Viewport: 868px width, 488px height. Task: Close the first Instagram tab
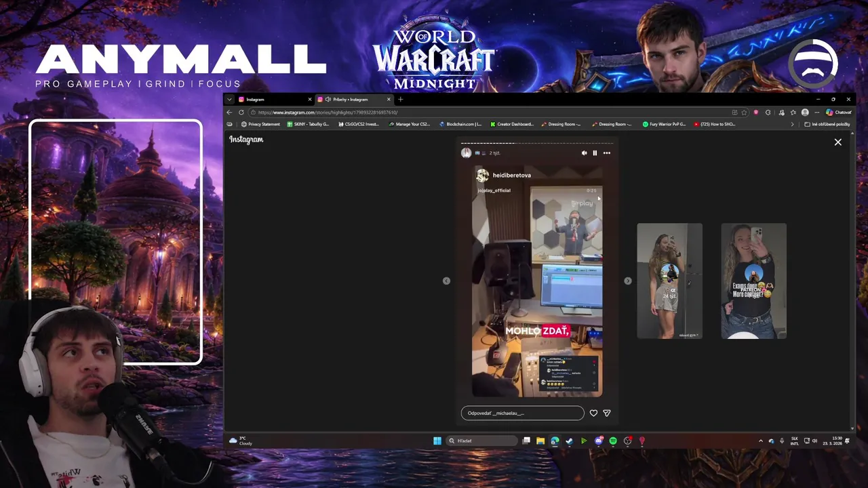click(310, 100)
